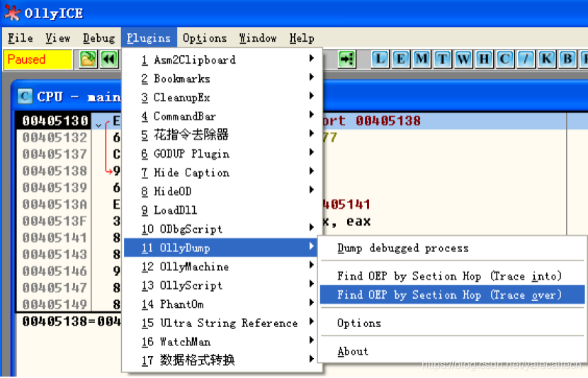
Task: Select disassembly row at address 00405146
Action: point(55,271)
